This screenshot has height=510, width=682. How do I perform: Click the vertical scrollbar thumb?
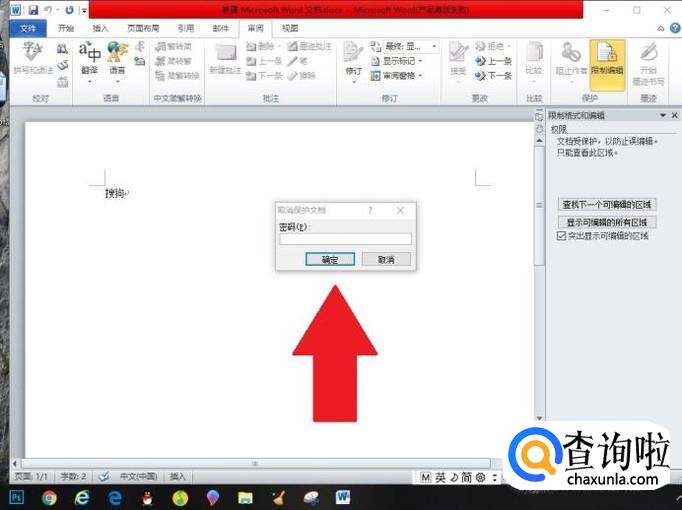click(x=539, y=205)
